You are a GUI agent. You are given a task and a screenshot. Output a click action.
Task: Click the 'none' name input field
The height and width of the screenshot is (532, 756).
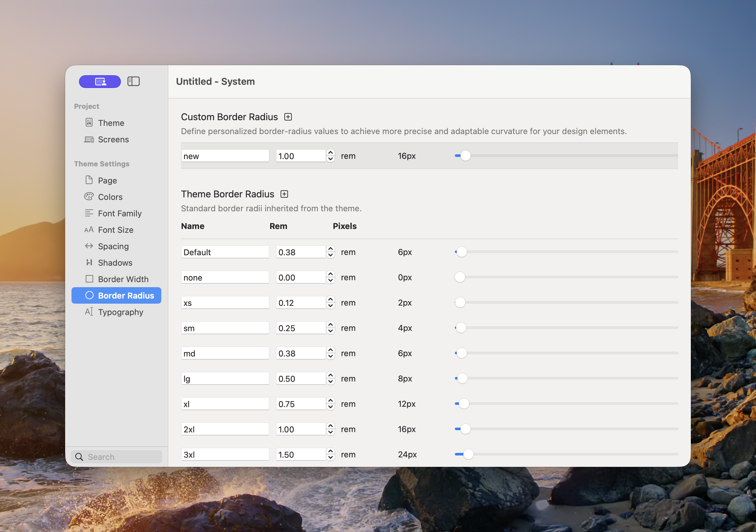(225, 277)
